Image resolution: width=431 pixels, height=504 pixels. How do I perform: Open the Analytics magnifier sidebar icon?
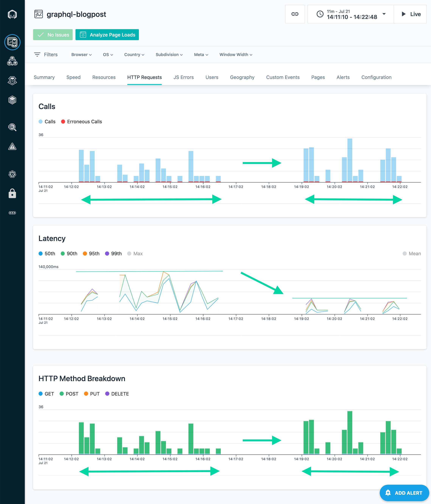pyautogui.click(x=12, y=127)
